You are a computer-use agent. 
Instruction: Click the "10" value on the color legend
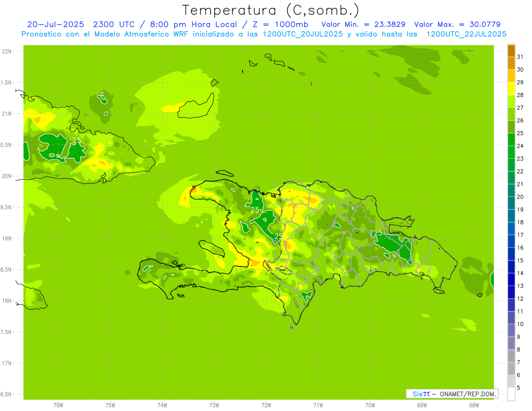coord(520,324)
